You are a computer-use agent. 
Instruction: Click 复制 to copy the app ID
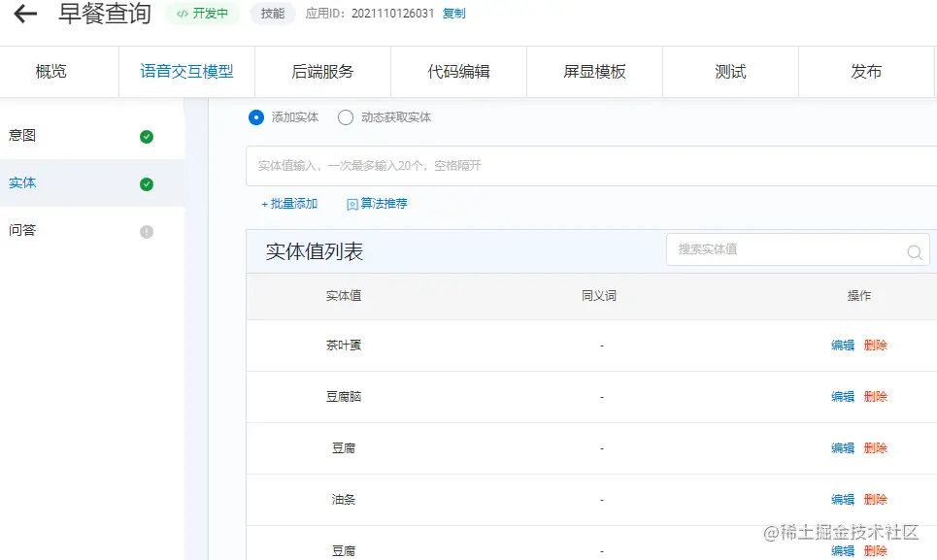click(x=453, y=14)
